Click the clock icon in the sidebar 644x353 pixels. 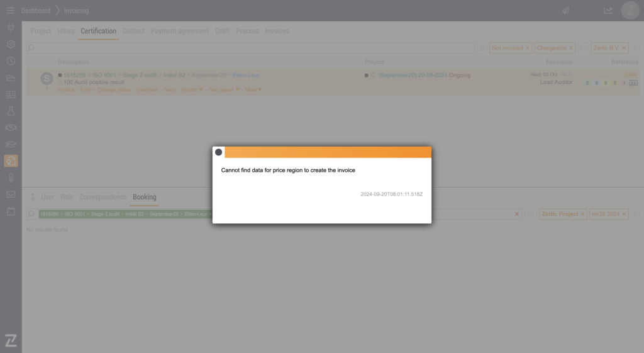(11, 61)
